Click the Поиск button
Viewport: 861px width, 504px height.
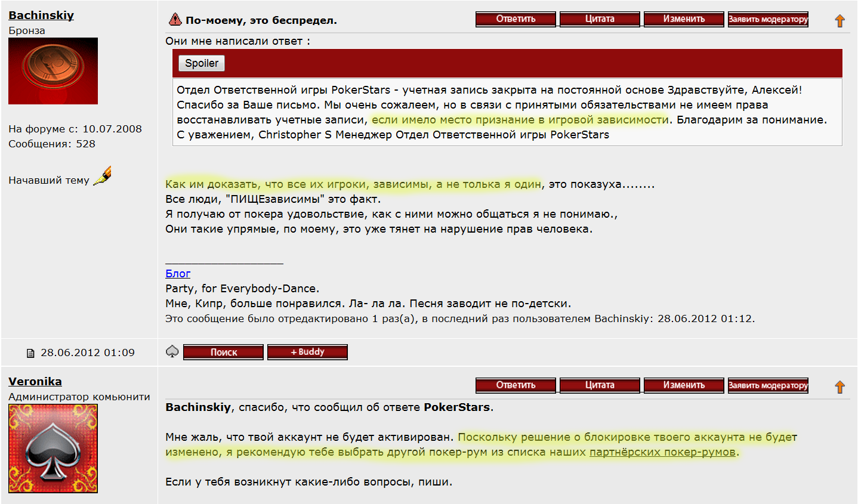click(x=223, y=352)
